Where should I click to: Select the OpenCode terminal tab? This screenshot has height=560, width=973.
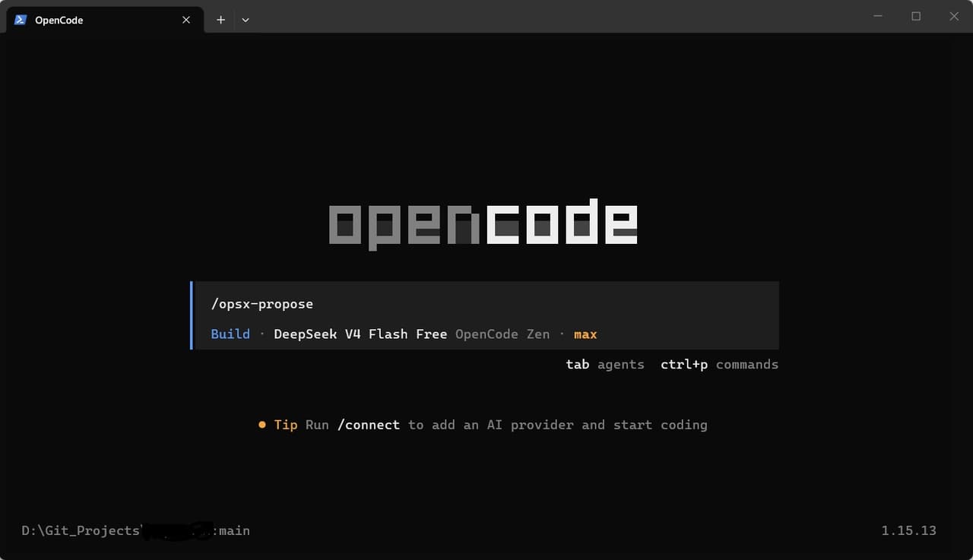click(x=105, y=20)
